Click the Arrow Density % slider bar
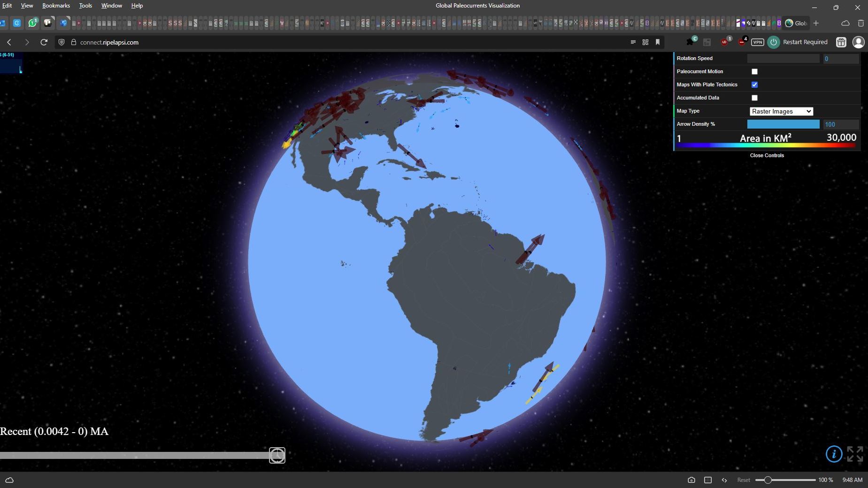The height and width of the screenshot is (488, 868). coord(783,124)
